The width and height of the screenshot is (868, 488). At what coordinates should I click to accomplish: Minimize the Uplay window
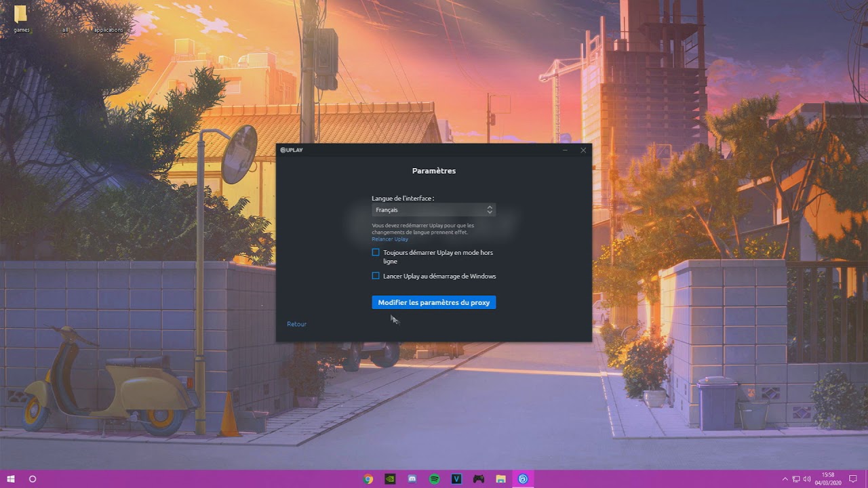pyautogui.click(x=565, y=150)
